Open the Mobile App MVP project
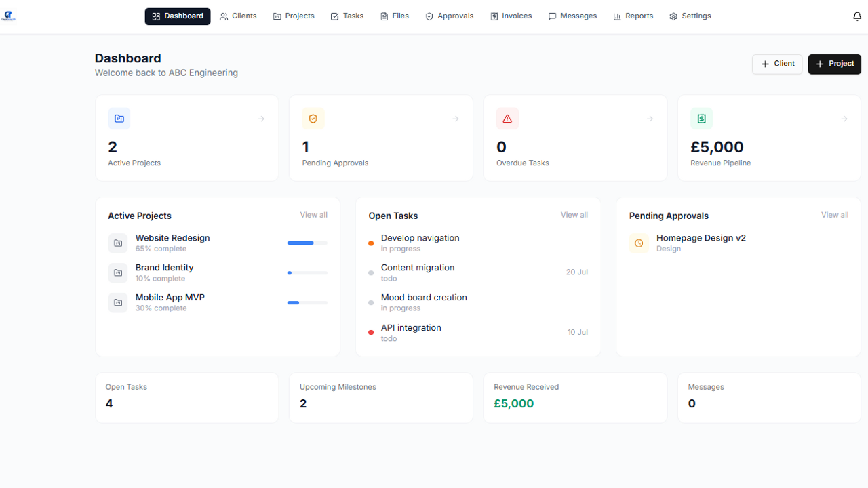The image size is (868, 488). [x=170, y=298]
